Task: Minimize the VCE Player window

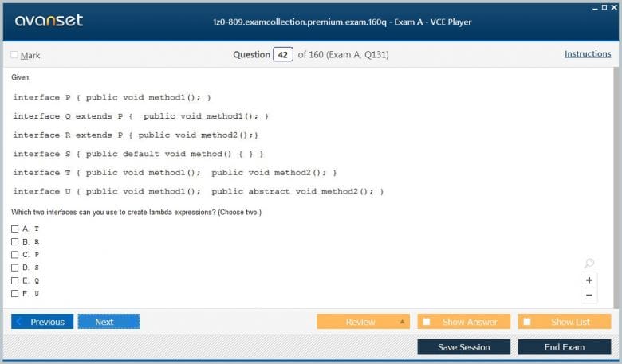Action: coord(595,8)
